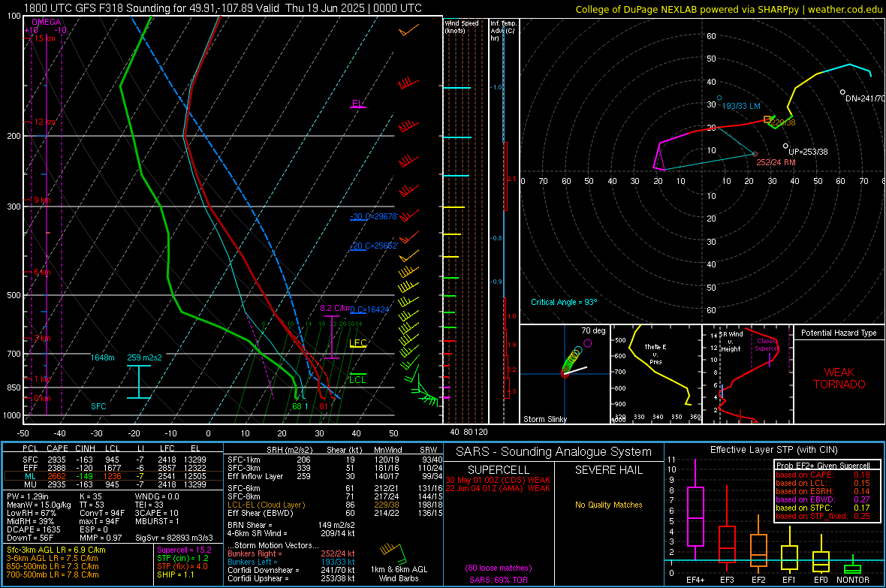Click the STP (cin) = 1.2 parameter
The width and height of the screenshot is (886, 588).
[182, 558]
